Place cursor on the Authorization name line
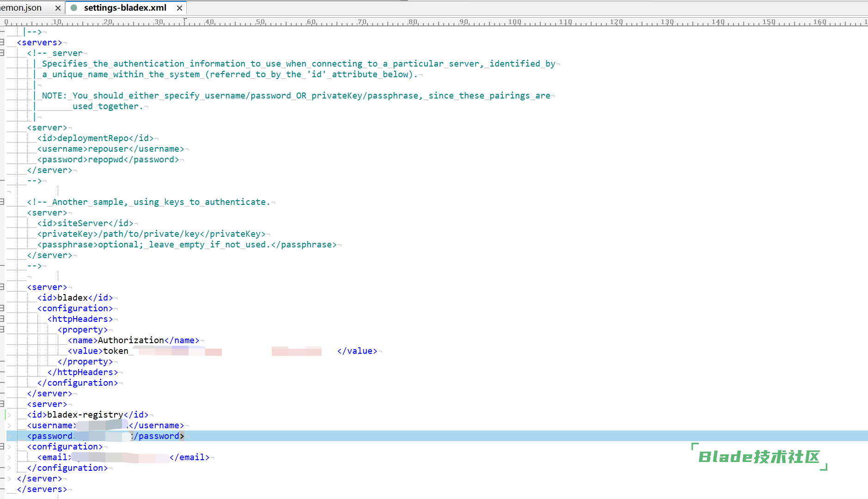Image resolution: width=868 pixels, height=499 pixels. [x=134, y=340]
